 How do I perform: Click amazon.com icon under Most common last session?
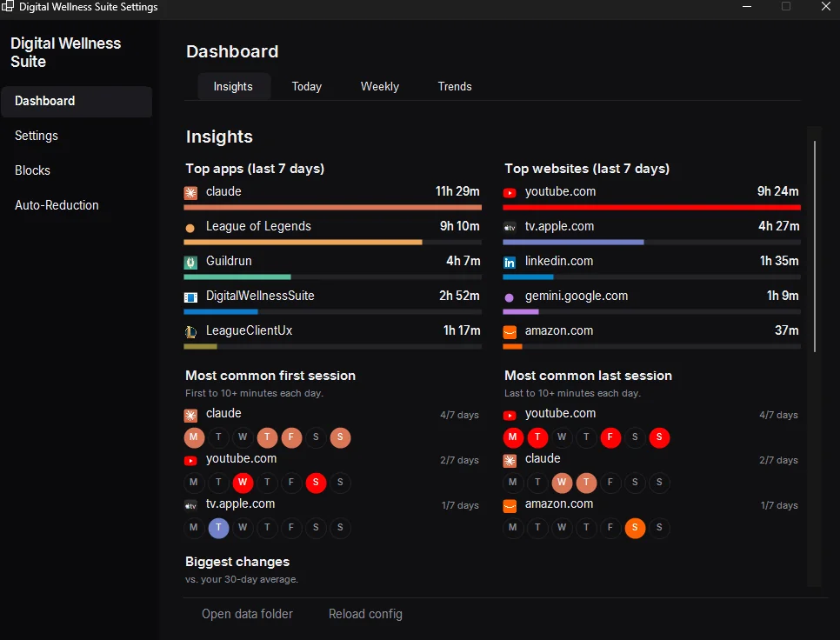point(510,505)
